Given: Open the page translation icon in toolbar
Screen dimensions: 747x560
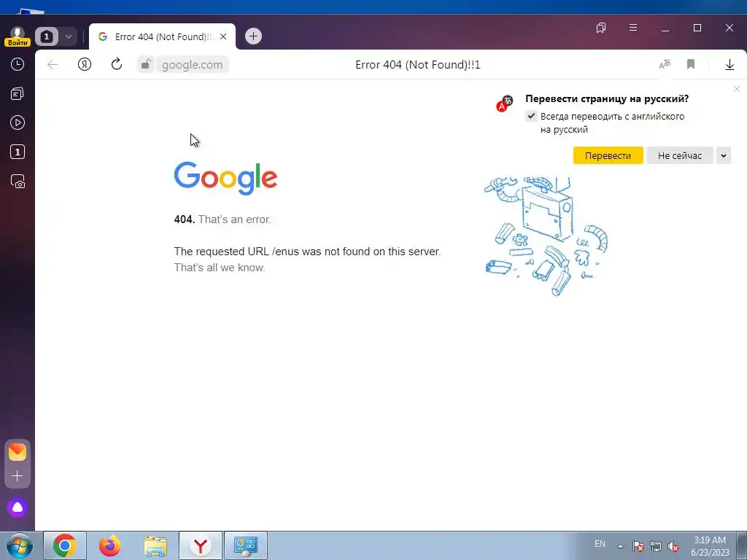Looking at the screenshot, I should (665, 64).
